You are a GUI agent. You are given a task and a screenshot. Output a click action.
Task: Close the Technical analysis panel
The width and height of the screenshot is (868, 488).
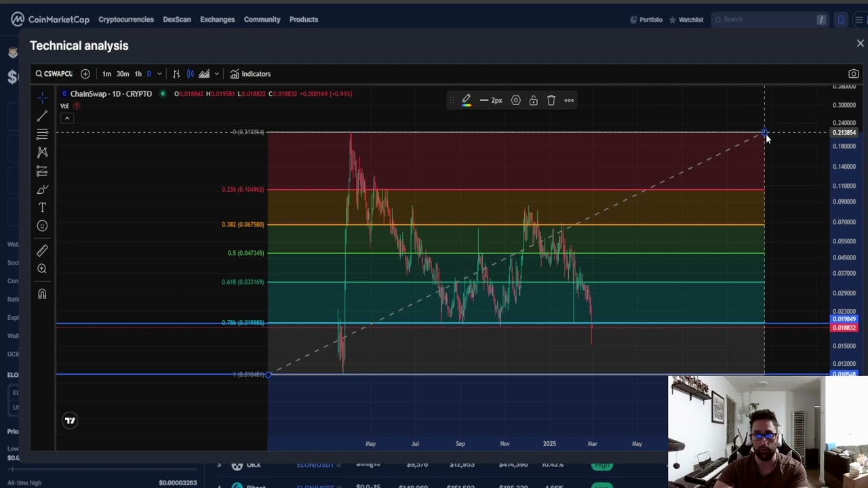(861, 43)
